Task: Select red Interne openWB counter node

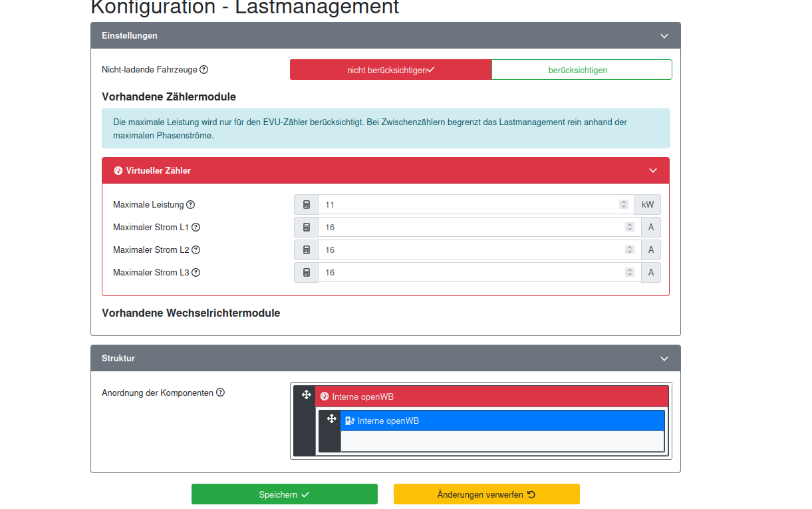Action: (x=491, y=397)
